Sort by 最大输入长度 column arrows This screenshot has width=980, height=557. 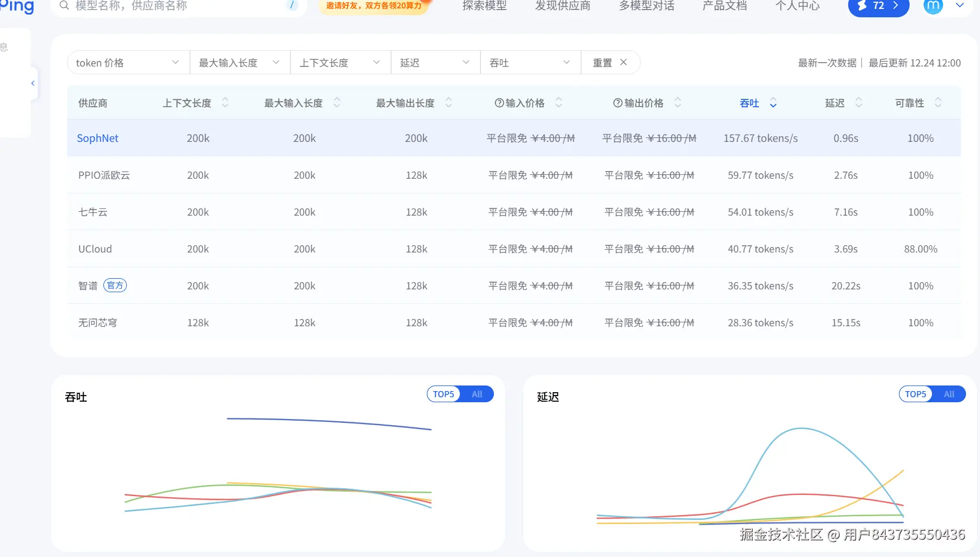coord(337,103)
